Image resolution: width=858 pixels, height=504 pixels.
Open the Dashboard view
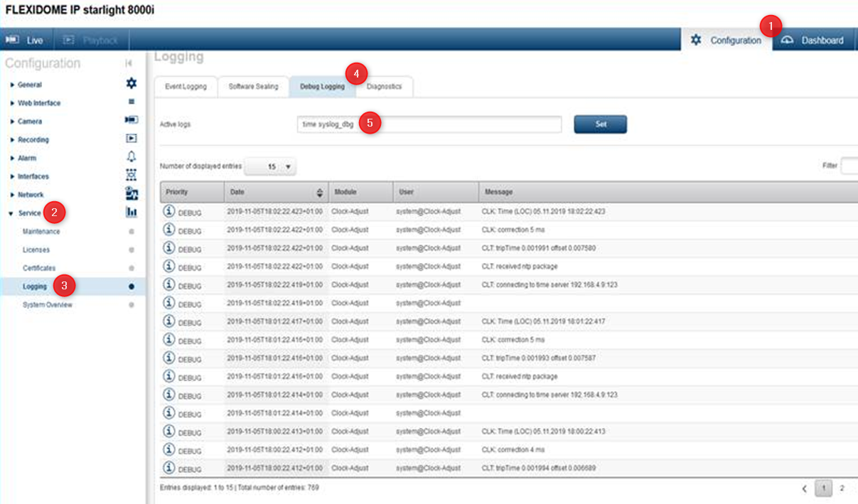(x=814, y=41)
